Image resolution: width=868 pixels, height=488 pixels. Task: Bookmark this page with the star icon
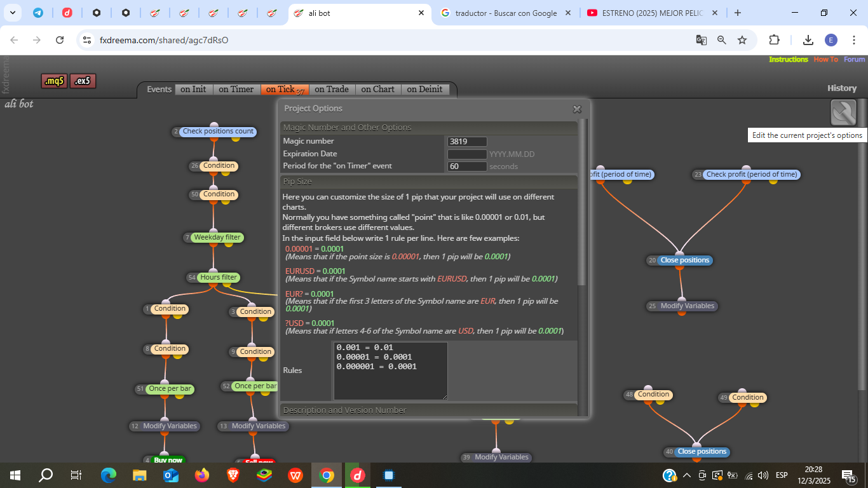click(742, 40)
